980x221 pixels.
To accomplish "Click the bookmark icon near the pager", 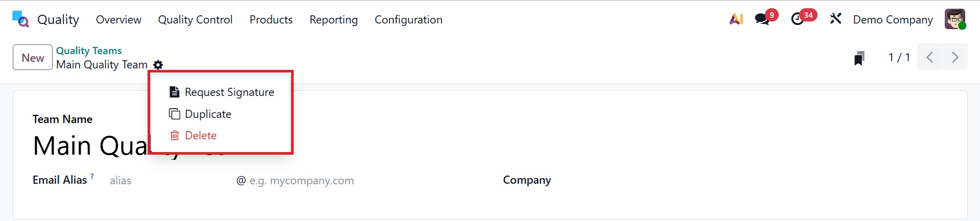I will tap(859, 58).
